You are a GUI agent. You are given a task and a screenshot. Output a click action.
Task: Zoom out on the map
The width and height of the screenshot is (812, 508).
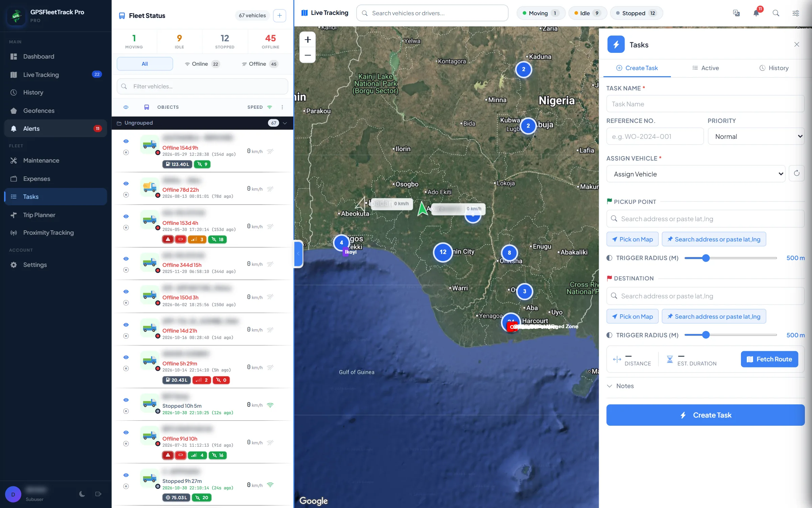click(308, 55)
